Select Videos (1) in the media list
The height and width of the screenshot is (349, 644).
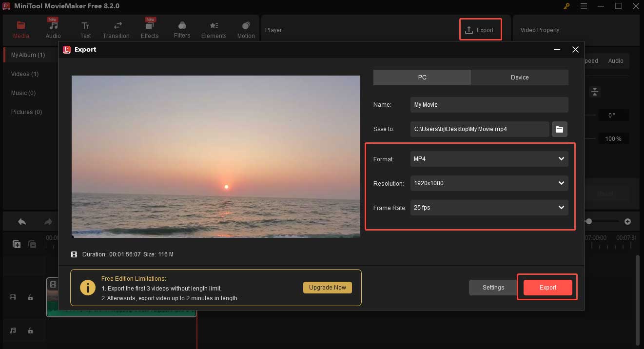click(x=25, y=74)
